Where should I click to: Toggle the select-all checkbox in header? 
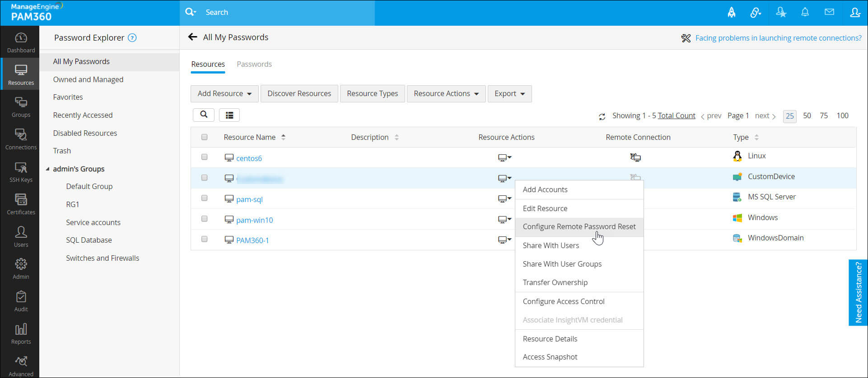click(x=204, y=137)
